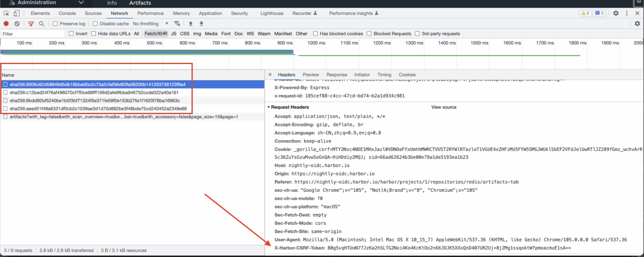
Task: Click the warnings count badge
Action: 585,13
